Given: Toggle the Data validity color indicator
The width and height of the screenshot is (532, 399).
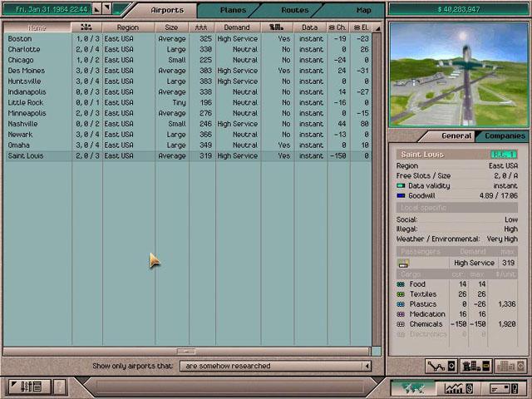Looking at the screenshot, I should point(401,186).
